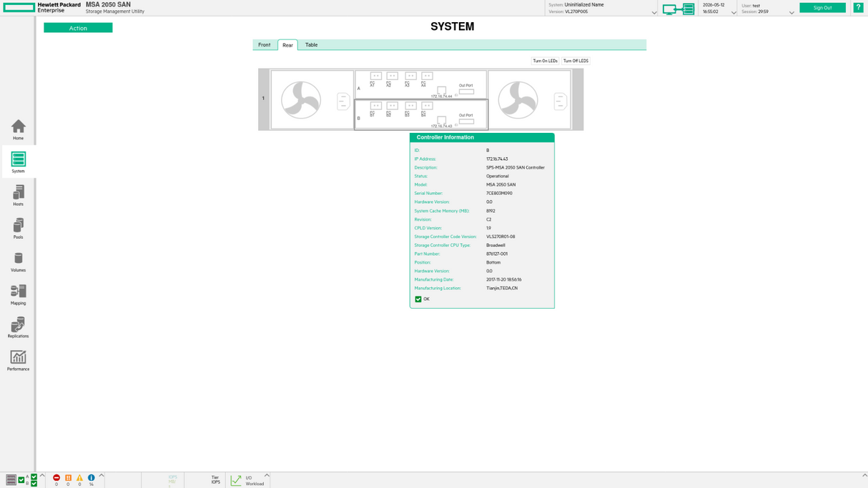Click Turn Off LEDs button
This screenshot has width=868, height=488.
click(576, 61)
